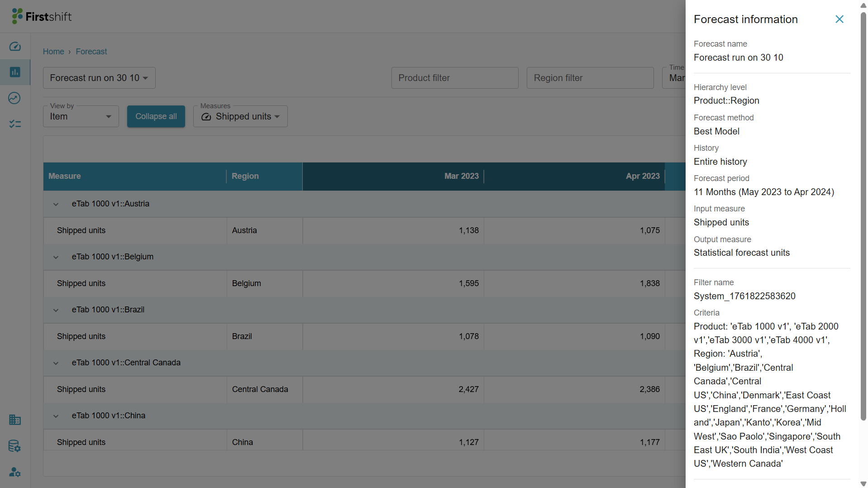868x488 pixels.
Task: Click Shipped units in the Belgium row
Action: (x=81, y=283)
